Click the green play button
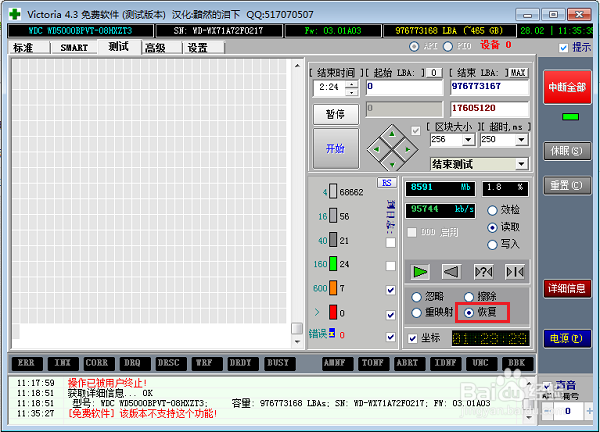This screenshot has width=600, height=432. pyautogui.click(x=420, y=272)
